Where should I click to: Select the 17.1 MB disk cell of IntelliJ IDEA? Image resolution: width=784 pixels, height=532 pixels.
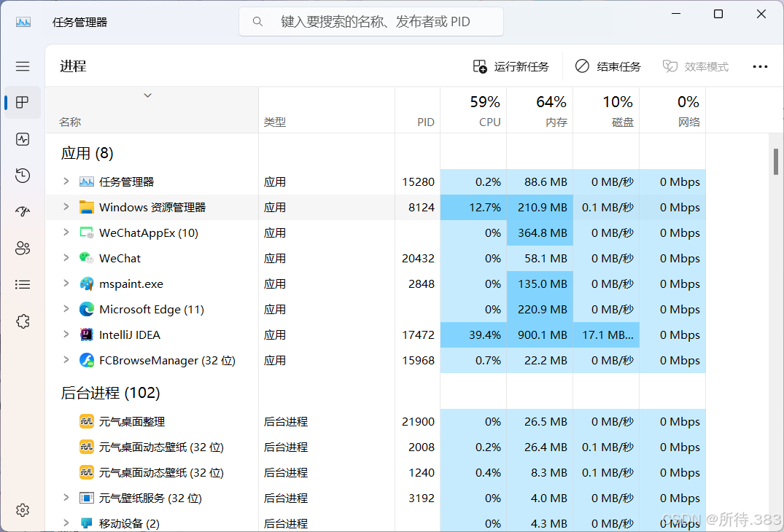click(607, 335)
